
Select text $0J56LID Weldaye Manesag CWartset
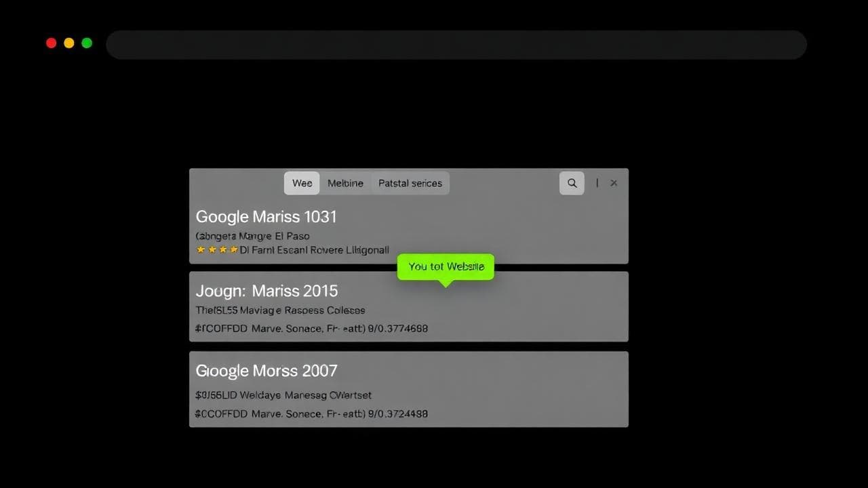coord(283,394)
